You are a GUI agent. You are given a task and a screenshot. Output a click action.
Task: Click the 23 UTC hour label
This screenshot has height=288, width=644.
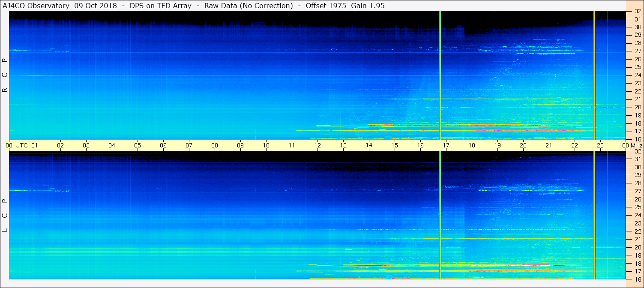[600, 145]
